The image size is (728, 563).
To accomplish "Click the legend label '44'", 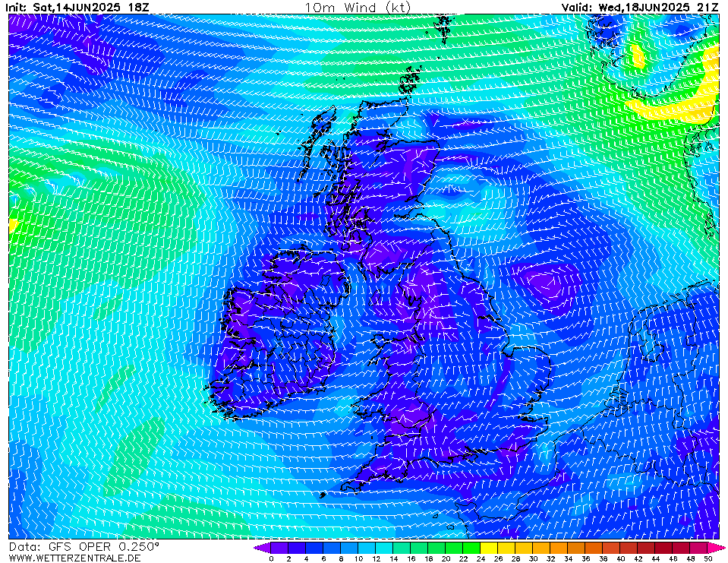I will coord(656,558).
